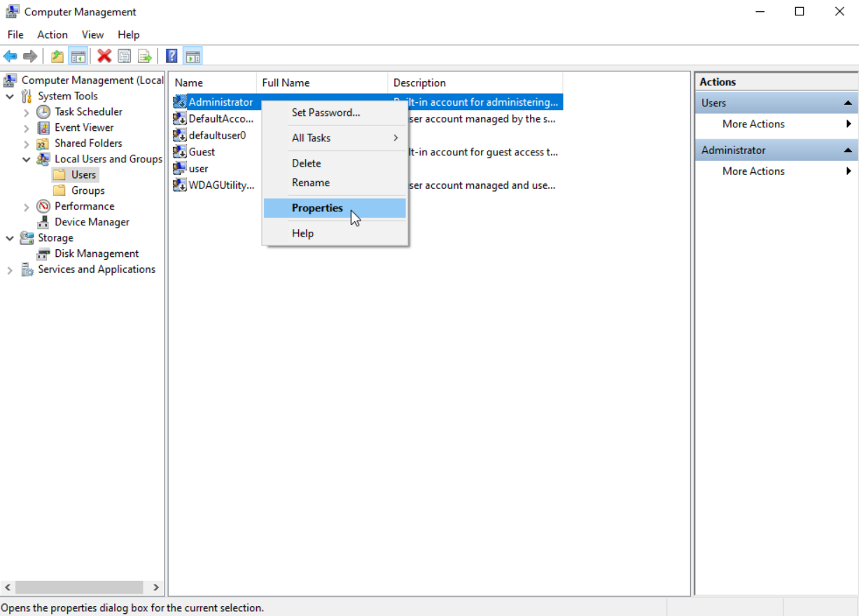Toggle Show/Hide Console Tree toolbar icon
The image size is (859, 616).
78,56
